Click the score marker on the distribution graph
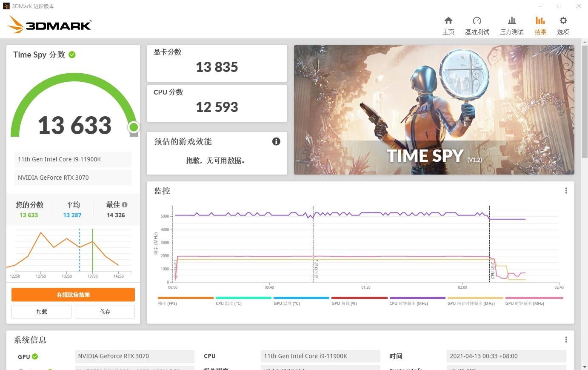Viewport: 588px width, 370px height. point(92,251)
